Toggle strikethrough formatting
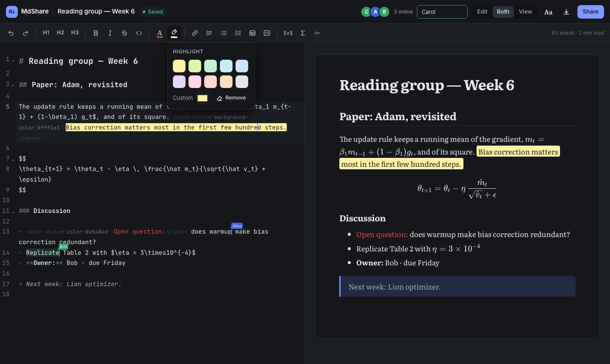The width and height of the screenshot is (610, 364). click(x=125, y=33)
